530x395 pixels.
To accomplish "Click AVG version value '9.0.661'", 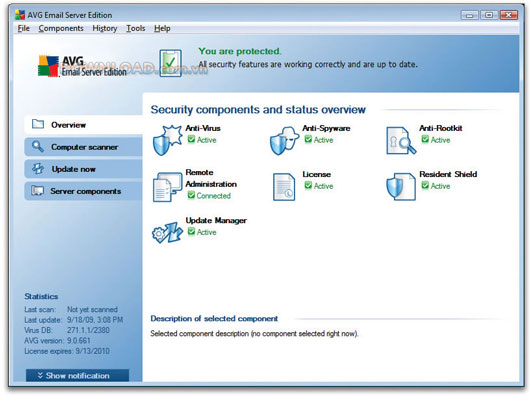I will [79, 341].
